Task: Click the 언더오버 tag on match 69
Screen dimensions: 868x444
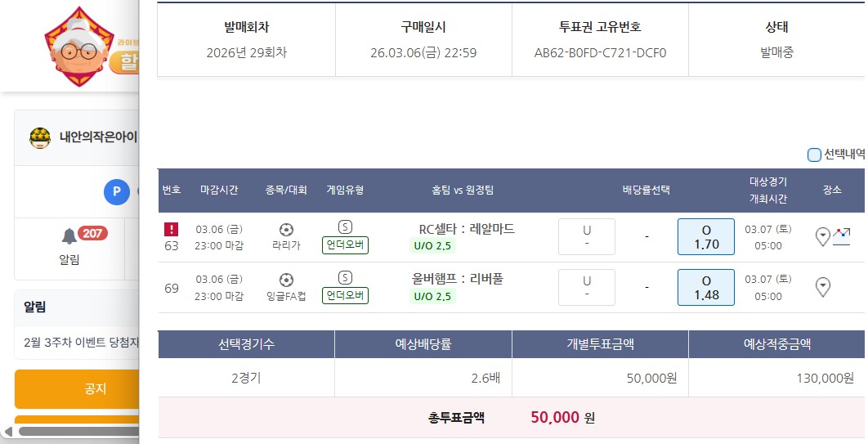Action: (345, 295)
